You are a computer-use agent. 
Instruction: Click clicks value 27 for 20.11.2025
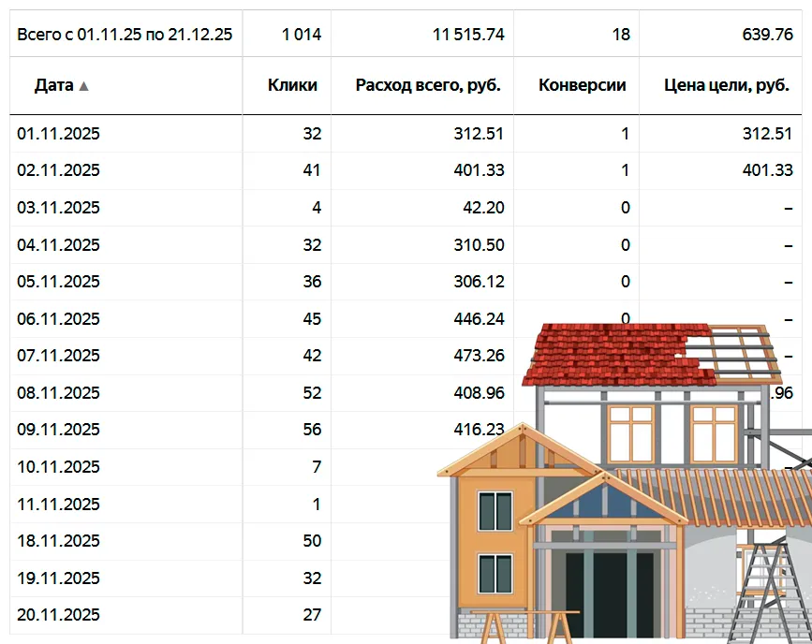311,615
